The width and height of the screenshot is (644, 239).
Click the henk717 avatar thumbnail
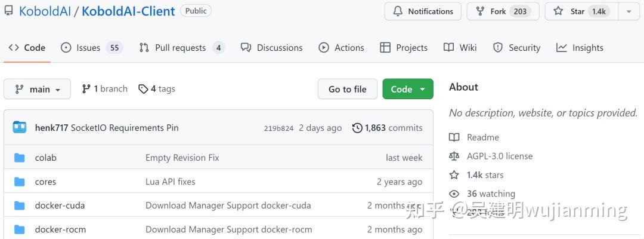20,127
